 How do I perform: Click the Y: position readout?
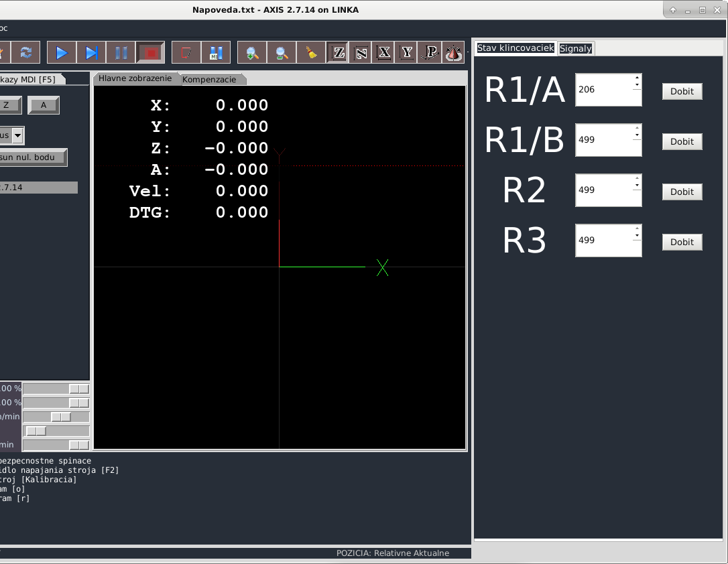click(x=209, y=127)
